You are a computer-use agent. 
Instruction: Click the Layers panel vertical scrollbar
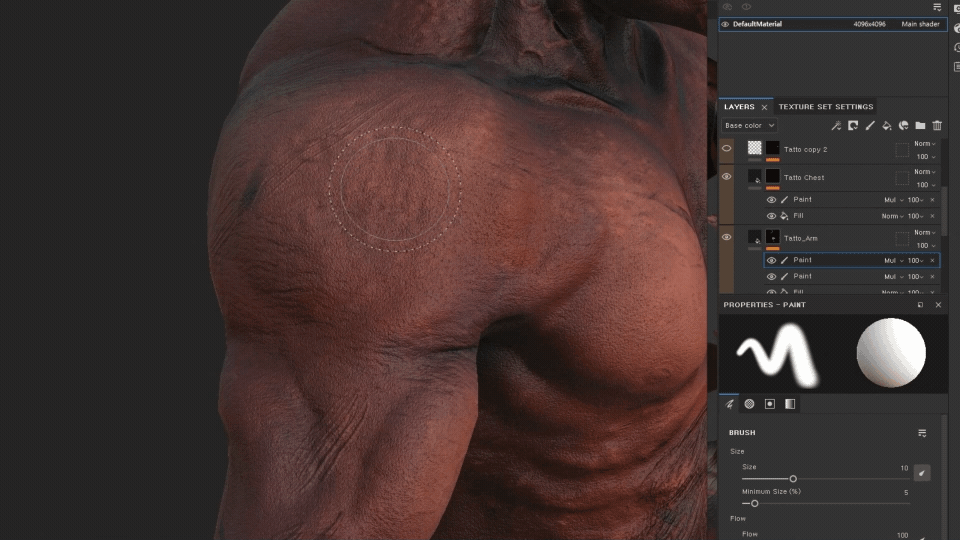pyautogui.click(x=945, y=211)
